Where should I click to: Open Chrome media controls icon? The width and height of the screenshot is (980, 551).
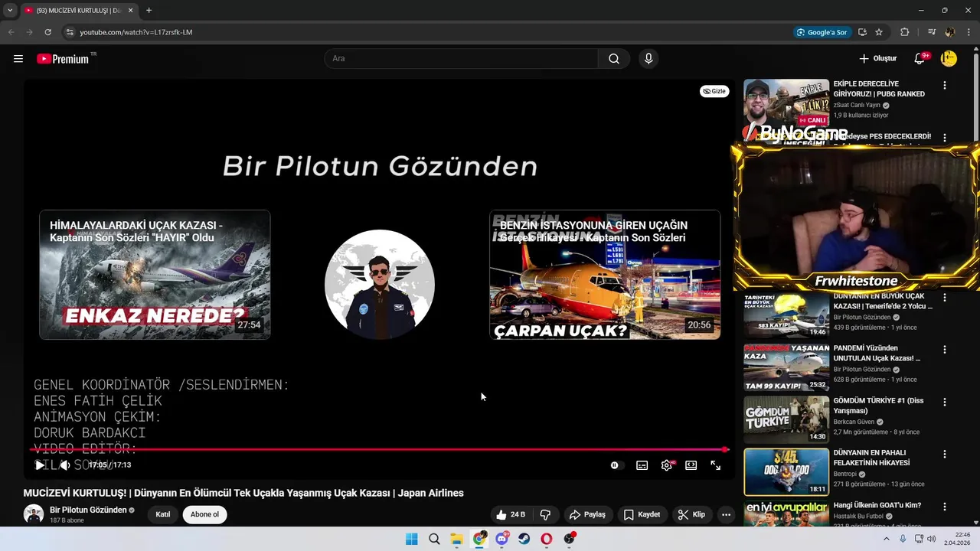click(932, 32)
